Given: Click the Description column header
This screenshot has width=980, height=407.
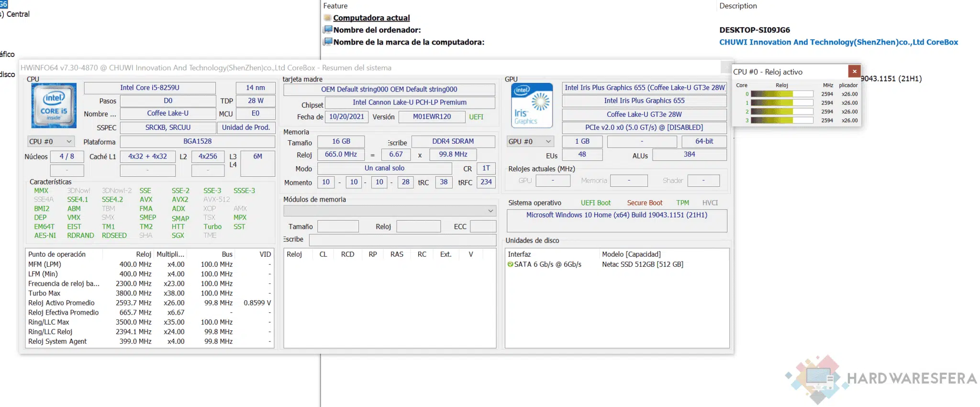Looking at the screenshot, I should pos(738,6).
